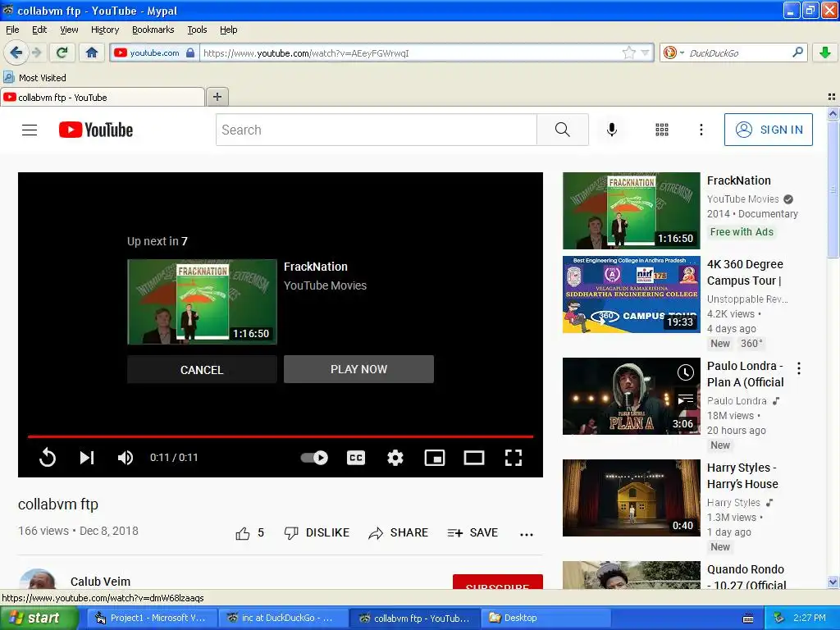The image size is (840, 630).
Task: Toggle the autoplay switch in player
Action: pos(314,458)
